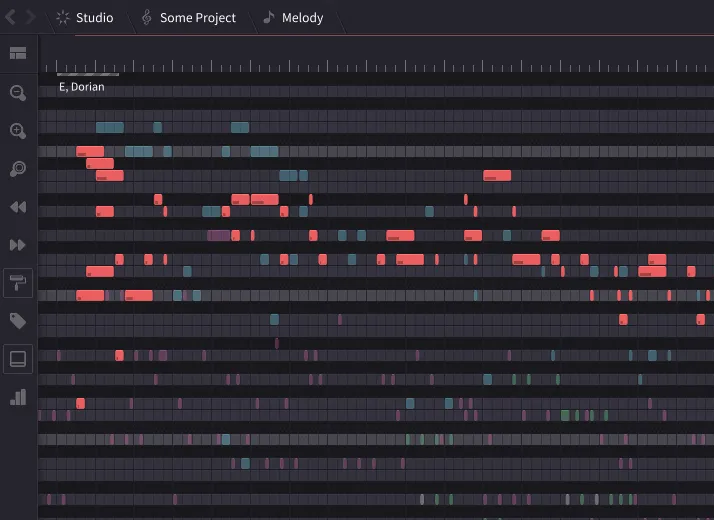Toggle the velocity bars editor icon
Image resolution: width=714 pixels, height=520 pixels.
click(18, 397)
